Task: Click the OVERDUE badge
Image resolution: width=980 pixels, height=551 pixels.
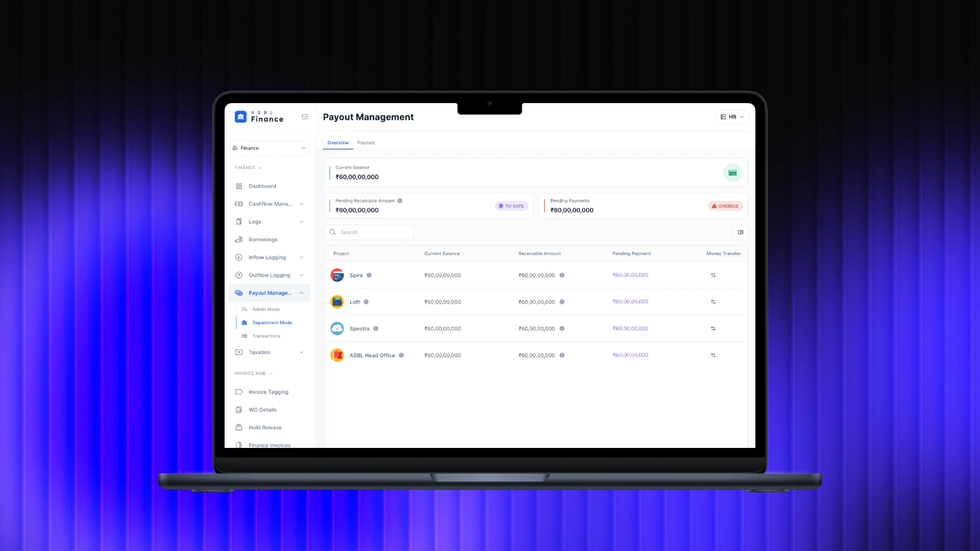Action: pyautogui.click(x=725, y=206)
